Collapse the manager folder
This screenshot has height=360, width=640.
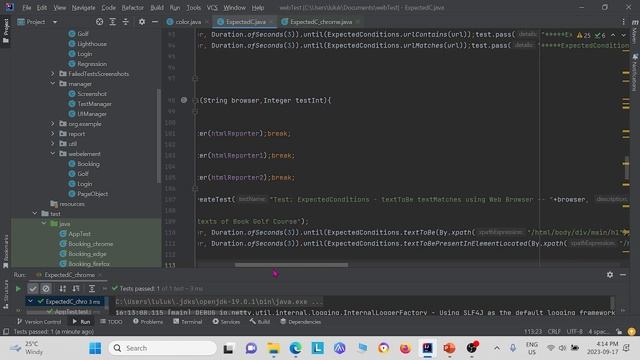click(53, 84)
